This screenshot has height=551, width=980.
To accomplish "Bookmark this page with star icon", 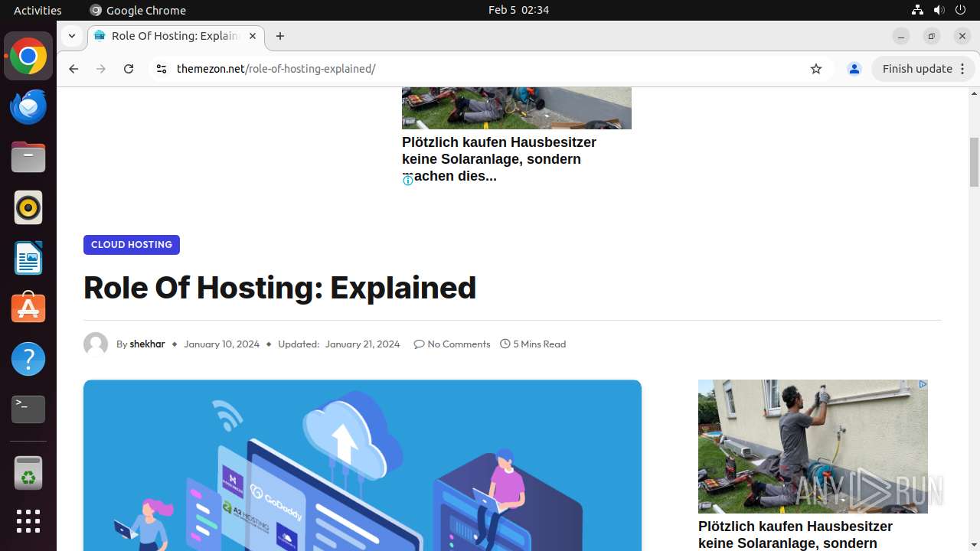I will (x=816, y=69).
